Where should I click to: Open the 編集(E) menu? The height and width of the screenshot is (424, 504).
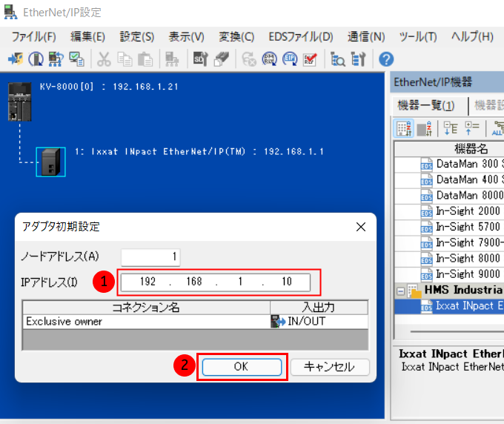[x=87, y=37]
